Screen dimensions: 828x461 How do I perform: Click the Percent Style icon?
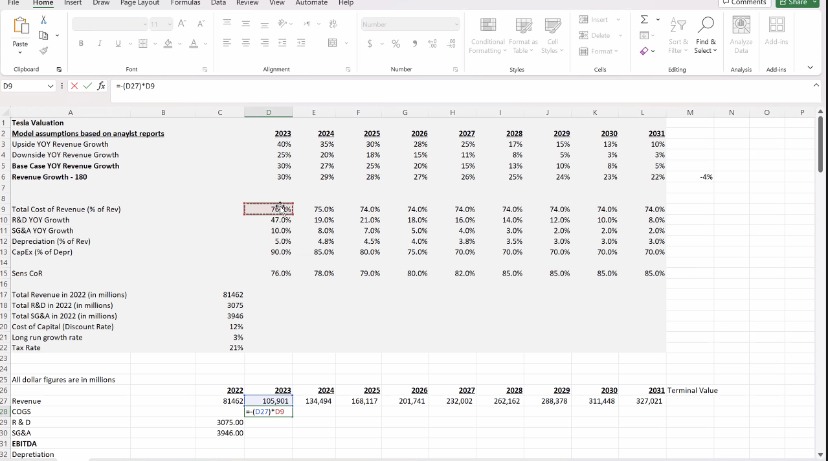396,44
